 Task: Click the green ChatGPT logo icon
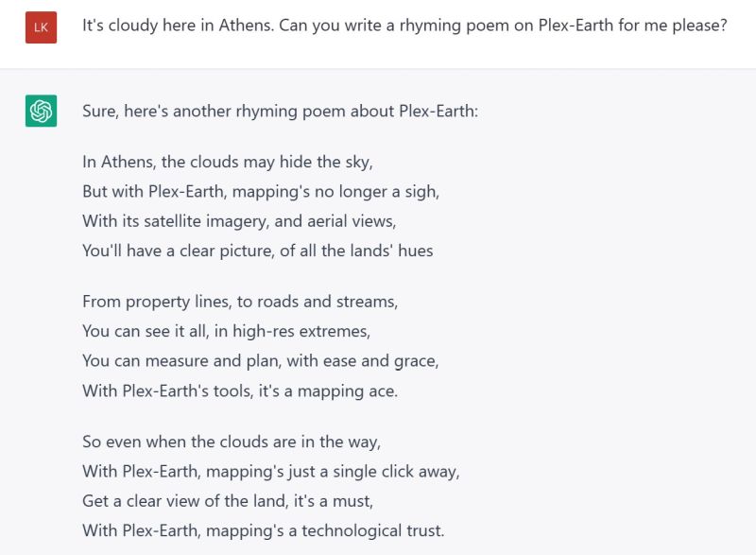(41, 111)
